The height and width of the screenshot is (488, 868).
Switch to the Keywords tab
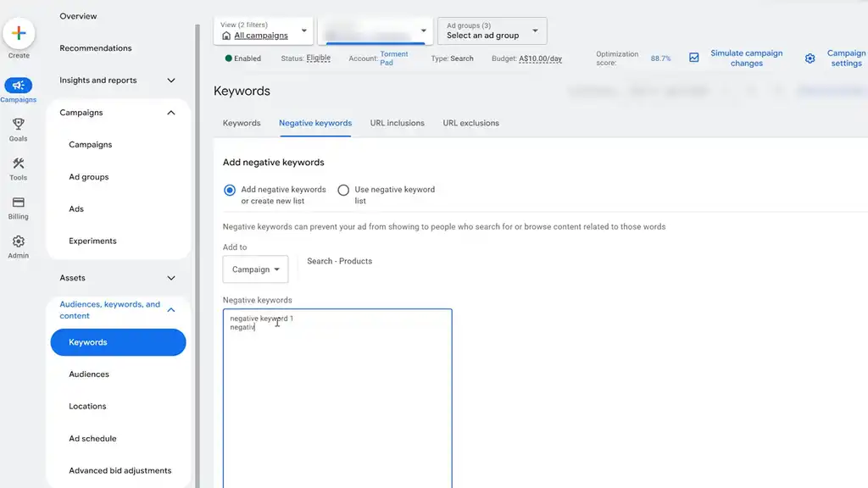(242, 123)
